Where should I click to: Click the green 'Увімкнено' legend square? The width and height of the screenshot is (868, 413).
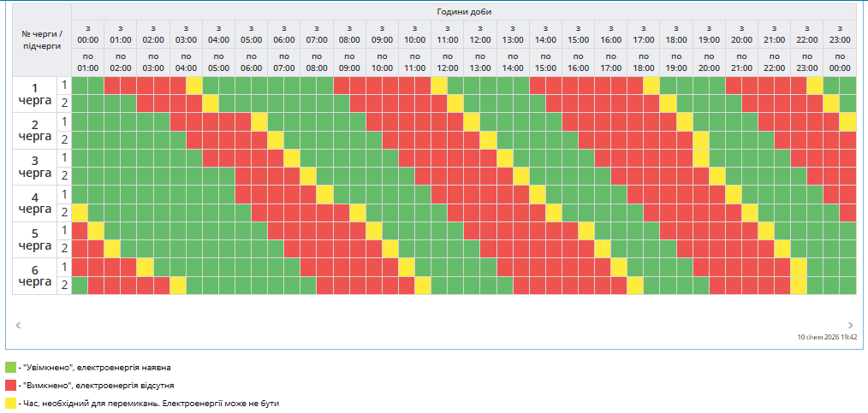[x=10, y=367]
